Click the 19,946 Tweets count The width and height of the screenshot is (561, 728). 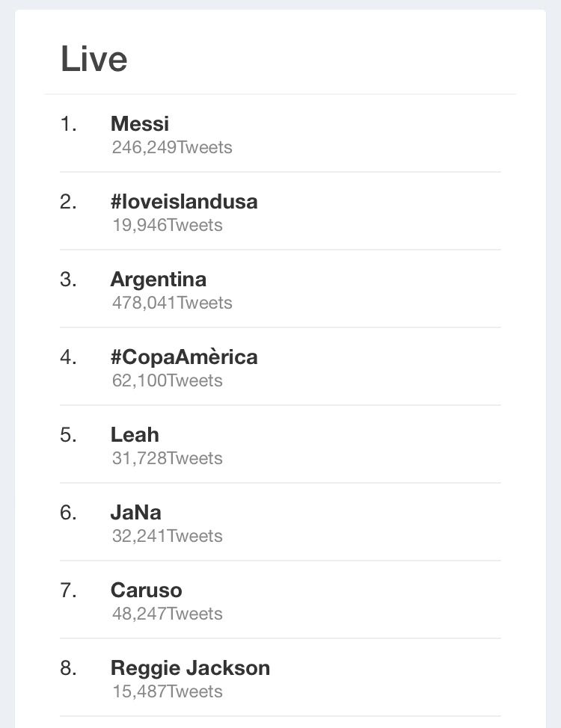click(x=168, y=226)
